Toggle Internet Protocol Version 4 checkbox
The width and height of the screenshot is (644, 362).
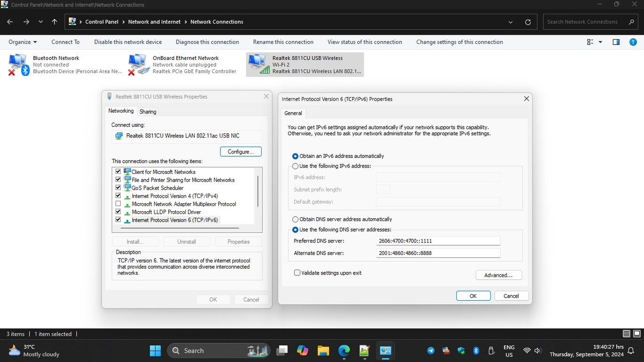[118, 196]
